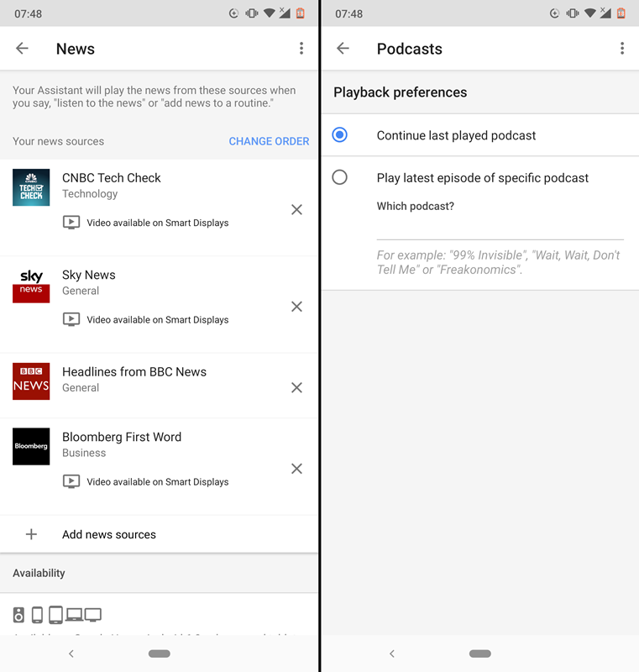The image size is (639, 672).
Task: Open Sky News title
Action: tap(89, 275)
